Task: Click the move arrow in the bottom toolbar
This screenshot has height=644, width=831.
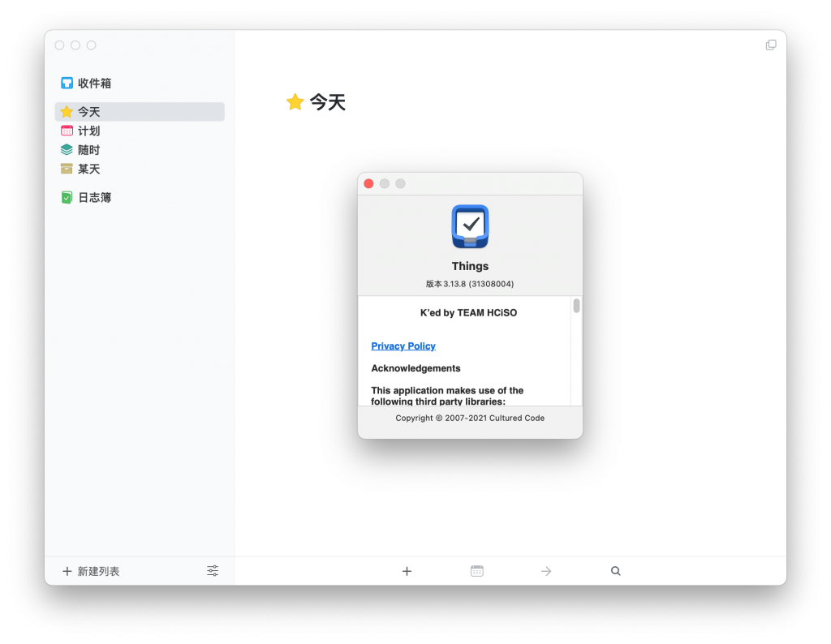Action: tap(546, 571)
